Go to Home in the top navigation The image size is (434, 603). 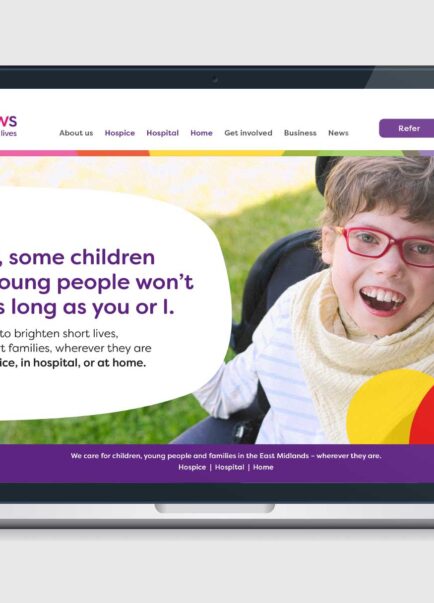click(201, 133)
